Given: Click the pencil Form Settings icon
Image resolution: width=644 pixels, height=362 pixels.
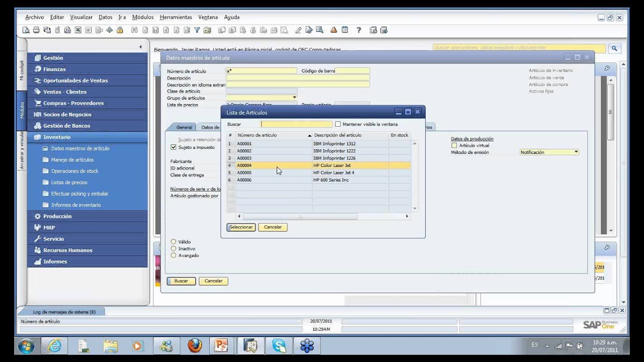Looking at the screenshot, I should 298,30.
